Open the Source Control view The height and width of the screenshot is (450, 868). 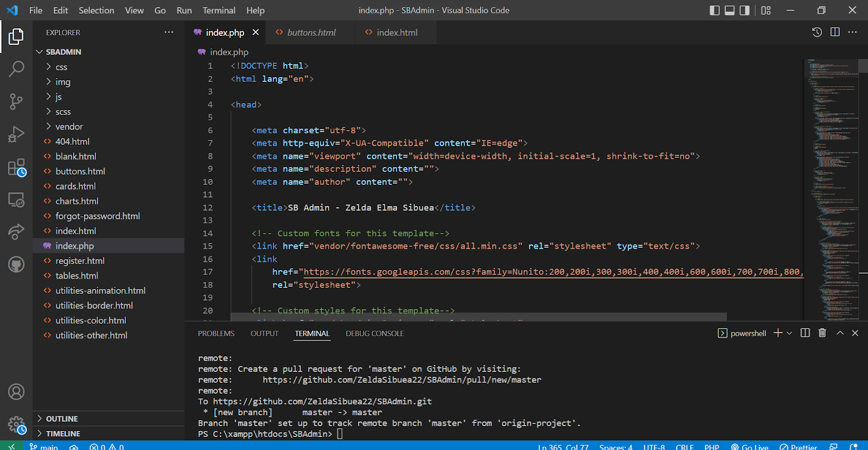point(16,101)
